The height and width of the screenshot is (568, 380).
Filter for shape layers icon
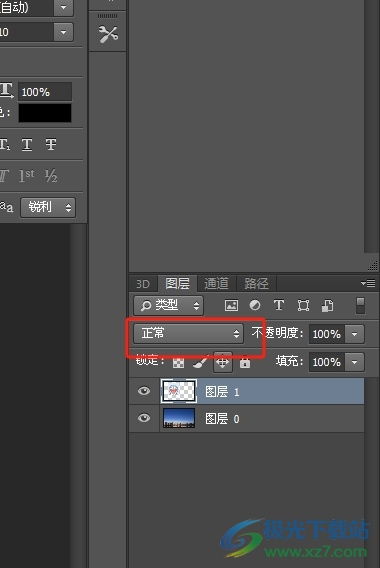point(303,305)
